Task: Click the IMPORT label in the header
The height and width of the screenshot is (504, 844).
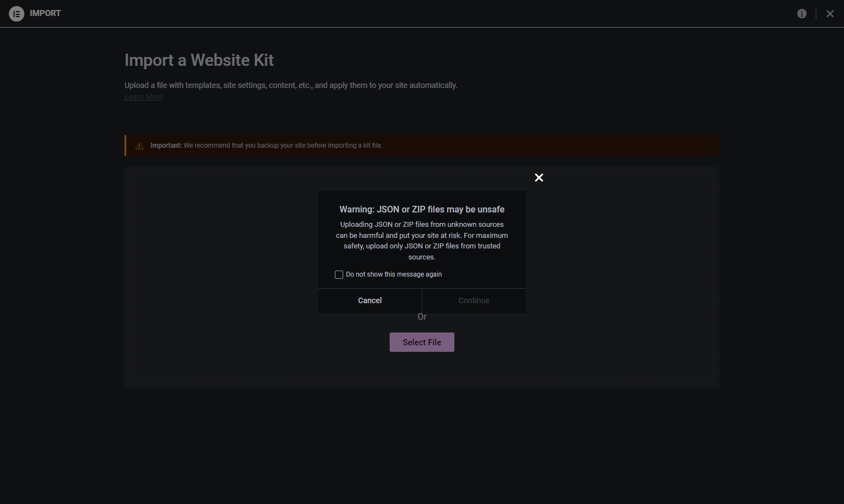Action: click(x=45, y=13)
